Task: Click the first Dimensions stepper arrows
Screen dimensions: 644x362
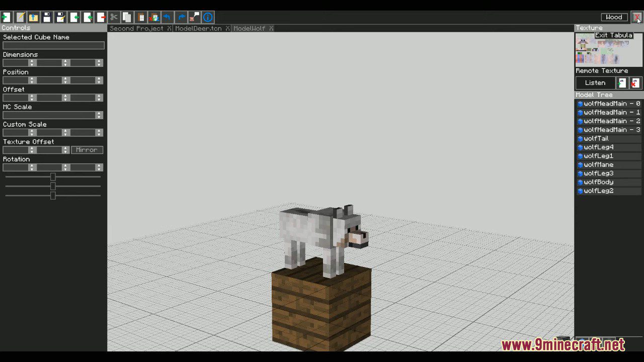Action: [x=32, y=63]
